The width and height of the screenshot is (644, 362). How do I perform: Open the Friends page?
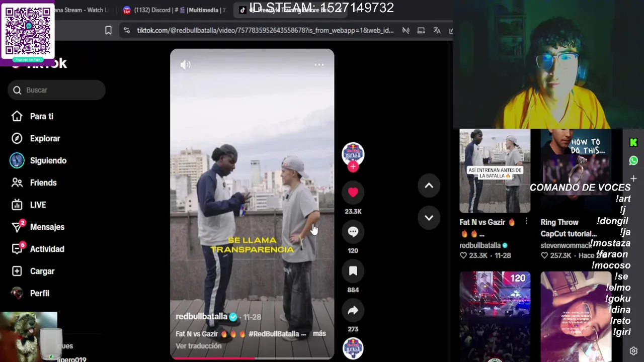[x=43, y=183]
